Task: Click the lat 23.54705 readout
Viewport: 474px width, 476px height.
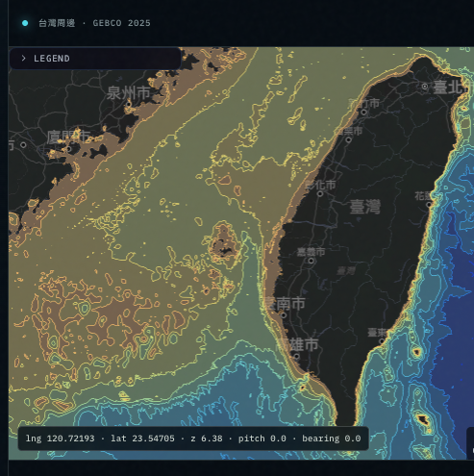Action: coord(142,438)
